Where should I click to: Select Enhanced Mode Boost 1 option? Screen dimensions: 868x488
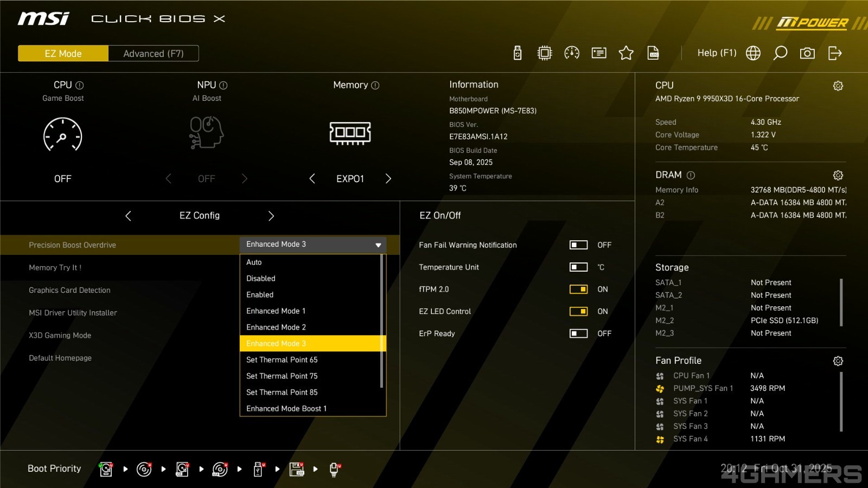coord(286,409)
